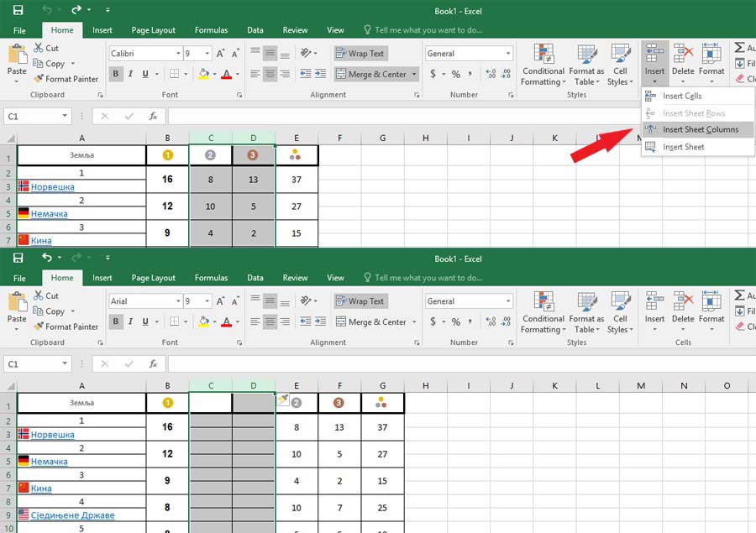The image size is (756, 533).
Task: Apply percent style in the top Excel window
Action: tap(455, 74)
